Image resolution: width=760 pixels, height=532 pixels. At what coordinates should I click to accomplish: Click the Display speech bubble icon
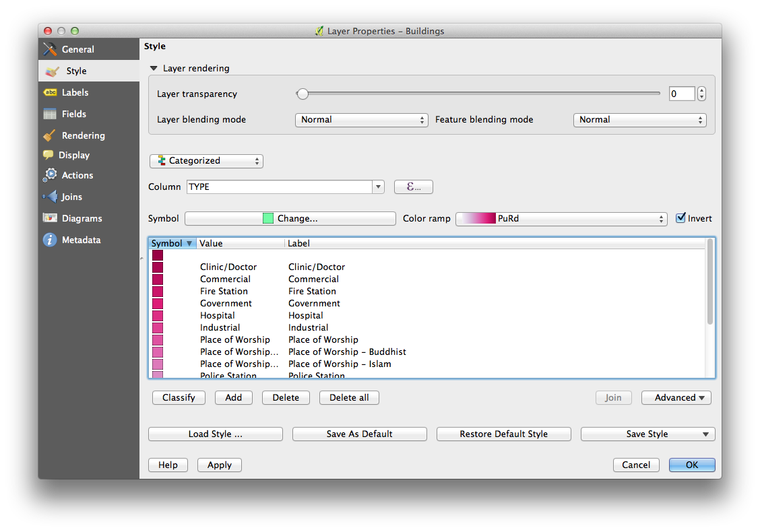49,155
